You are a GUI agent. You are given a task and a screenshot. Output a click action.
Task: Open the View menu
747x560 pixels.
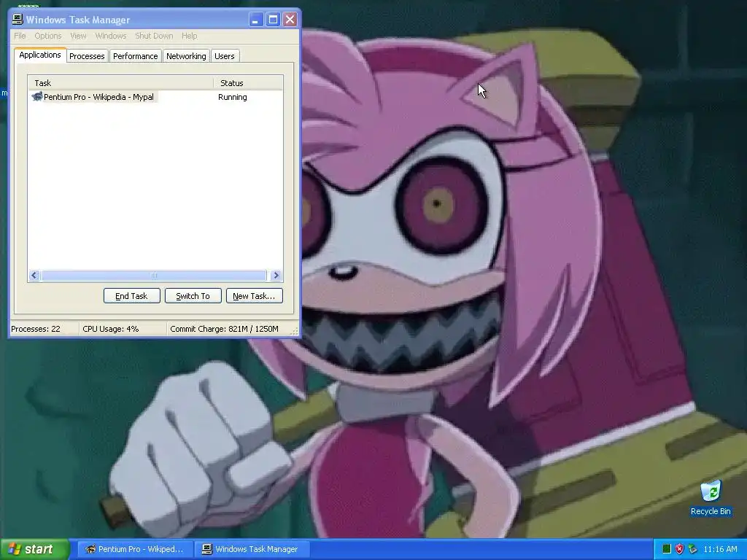[78, 36]
